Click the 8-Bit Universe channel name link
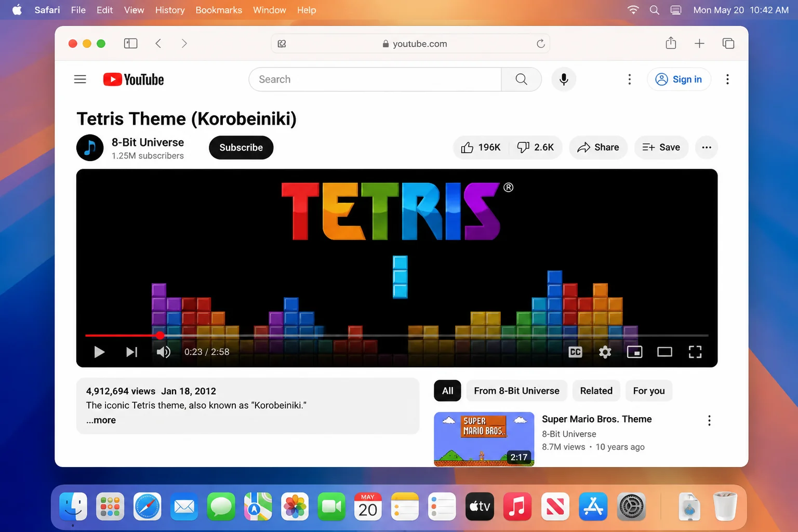 tap(148, 142)
